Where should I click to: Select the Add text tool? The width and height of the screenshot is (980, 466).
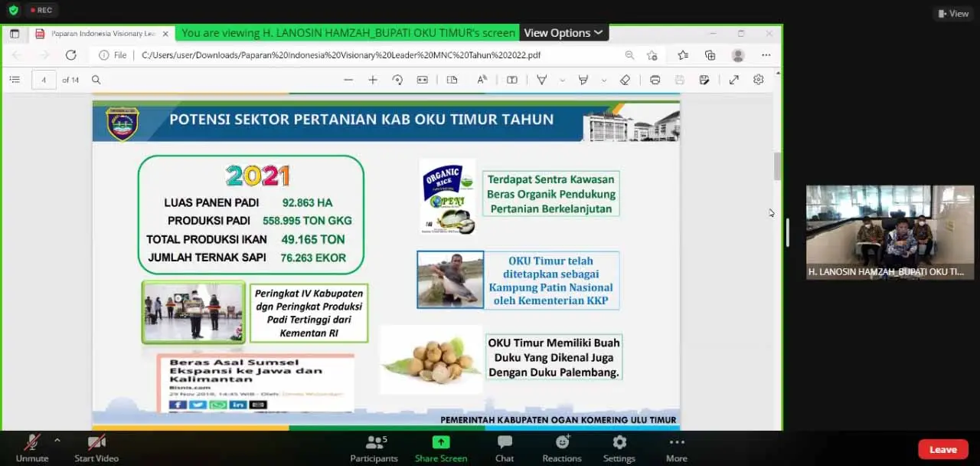pyautogui.click(x=512, y=80)
